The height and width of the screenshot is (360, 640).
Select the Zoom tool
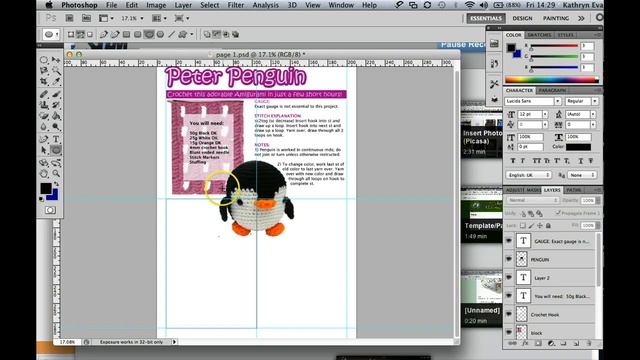coord(56,174)
